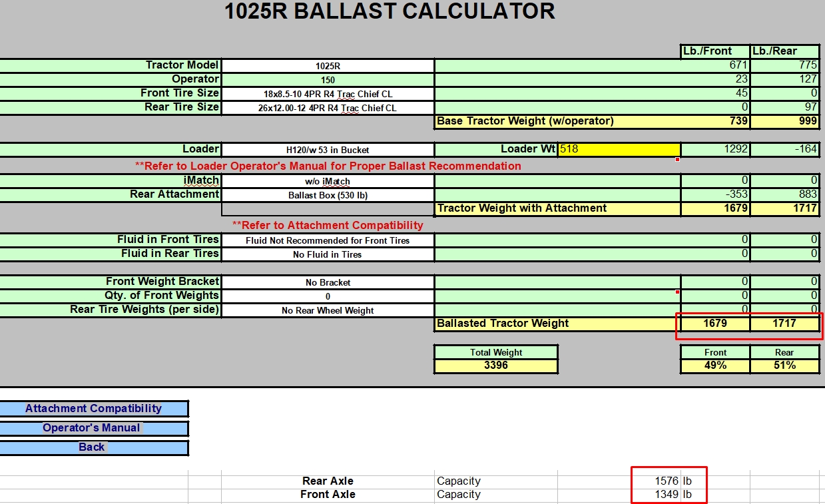825x504 pixels.
Task: Click the Tractor Weight with Attachment label
Action: tap(521, 208)
